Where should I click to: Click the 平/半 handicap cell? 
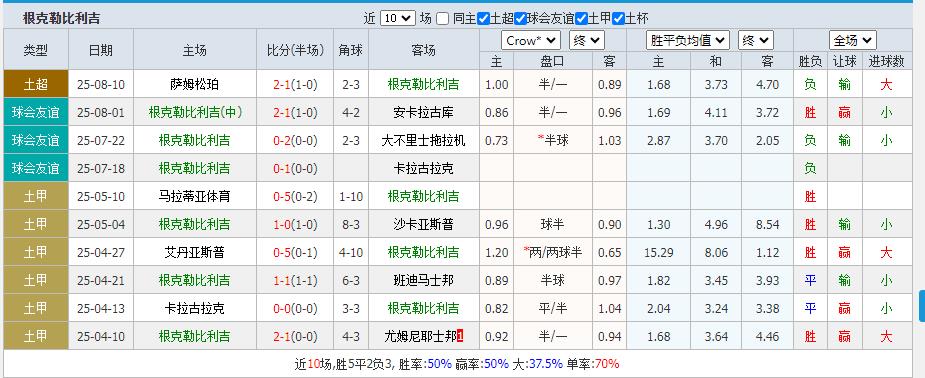(553, 308)
